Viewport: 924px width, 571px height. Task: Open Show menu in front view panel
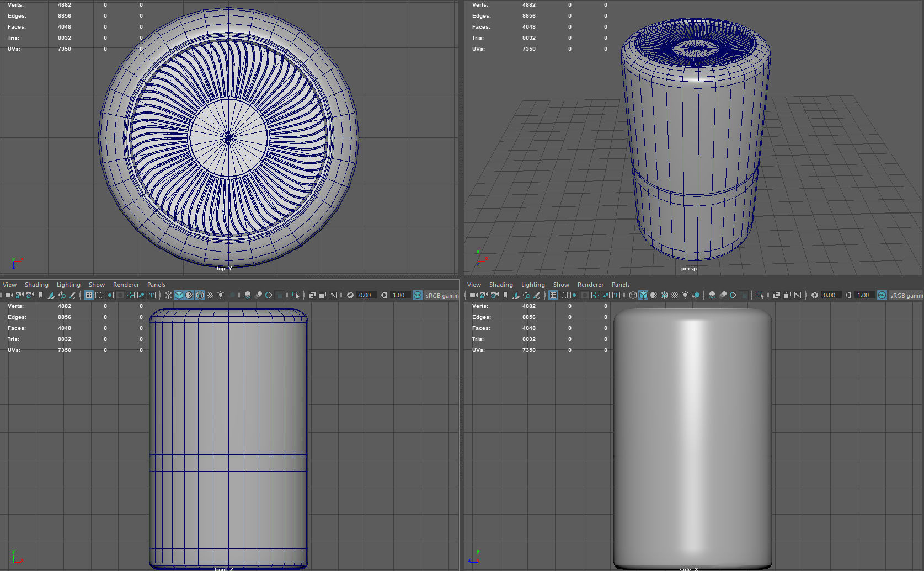(x=97, y=285)
